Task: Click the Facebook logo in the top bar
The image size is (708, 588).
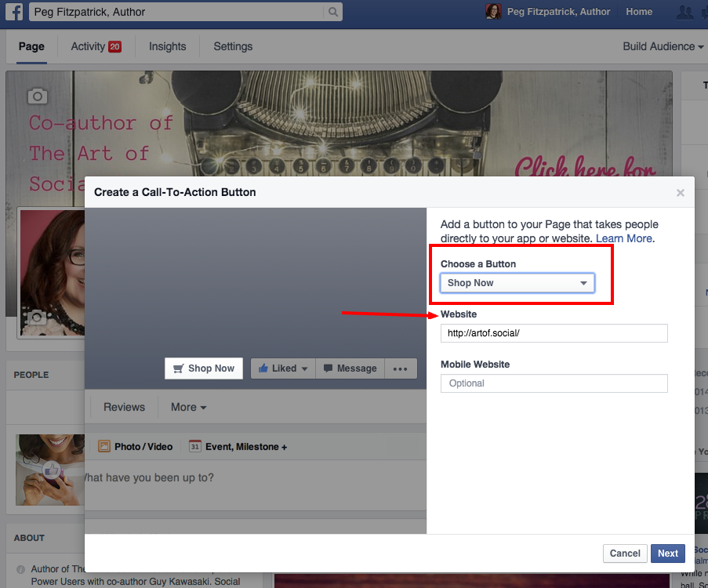Action: point(13,12)
